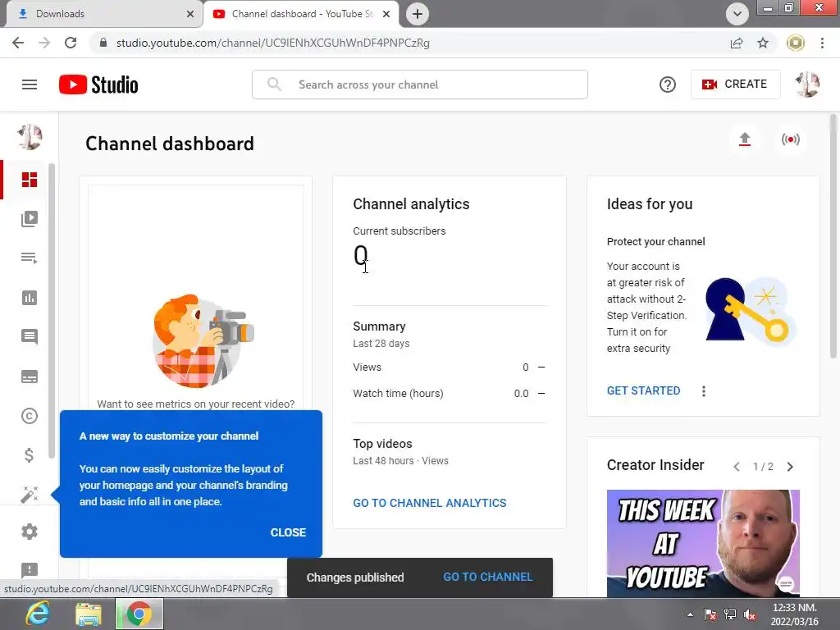Select Dashboard icon in sidebar
The width and height of the screenshot is (840, 630).
point(30,180)
